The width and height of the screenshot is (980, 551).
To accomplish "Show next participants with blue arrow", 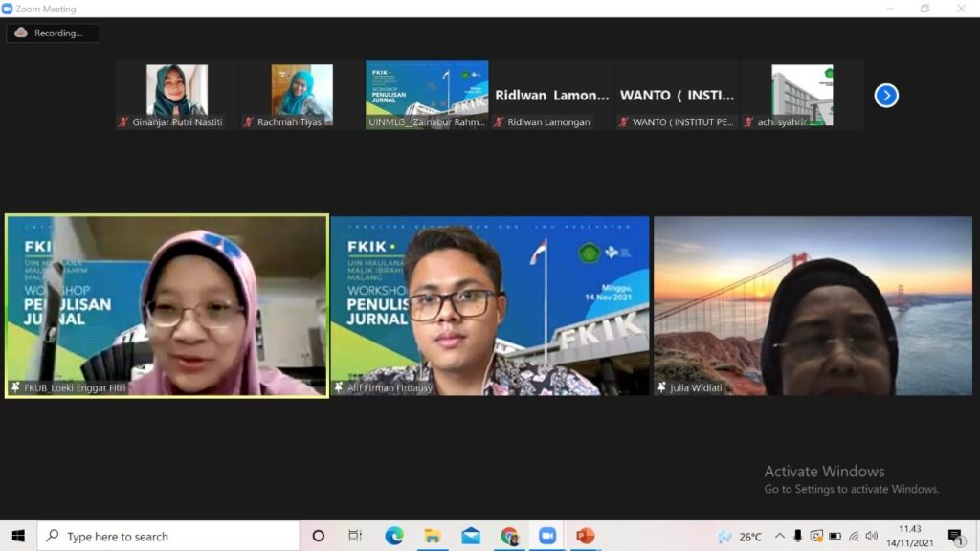I will coord(886,96).
